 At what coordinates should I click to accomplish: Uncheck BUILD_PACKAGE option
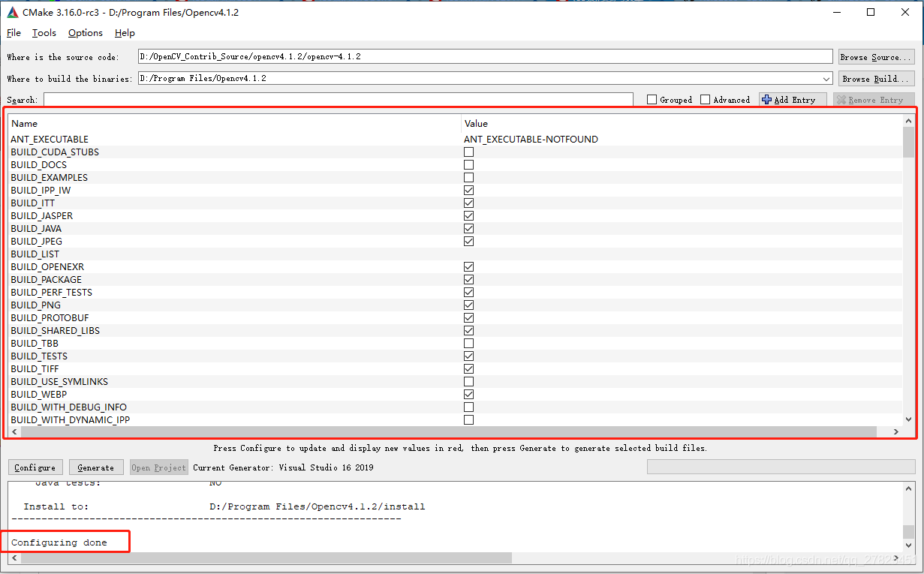pos(468,280)
